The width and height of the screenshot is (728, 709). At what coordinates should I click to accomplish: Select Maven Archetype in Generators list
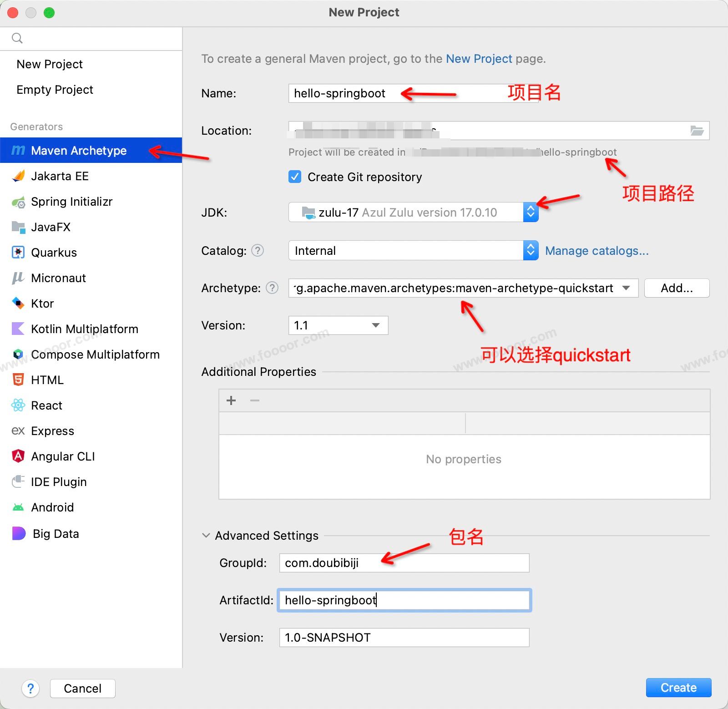[x=79, y=151]
